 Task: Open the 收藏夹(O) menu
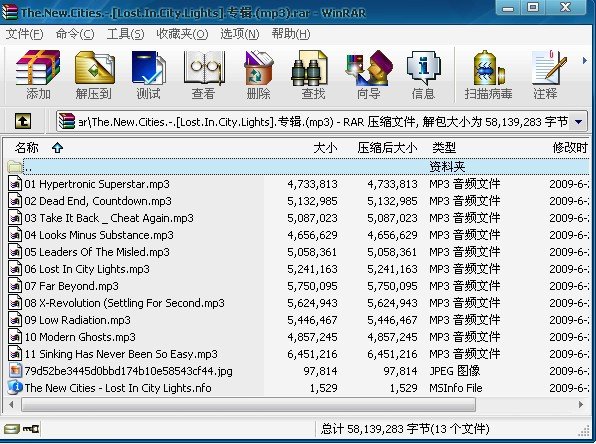tap(182, 34)
